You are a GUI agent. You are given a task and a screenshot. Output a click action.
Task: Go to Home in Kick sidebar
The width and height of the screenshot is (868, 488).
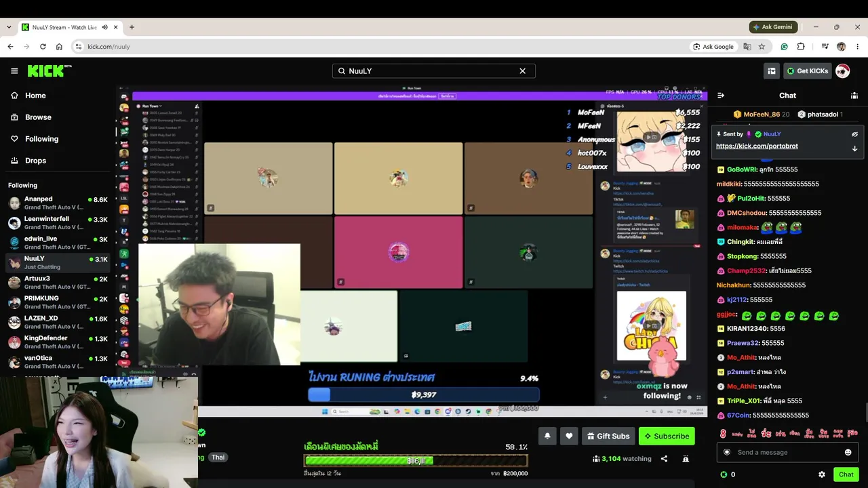coord(58,96)
